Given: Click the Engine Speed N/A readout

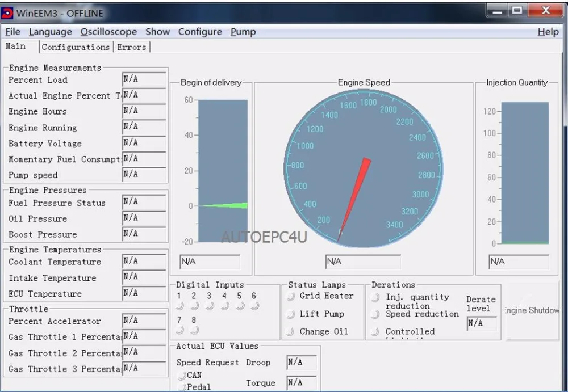Looking at the screenshot, I should coord(363,262).
